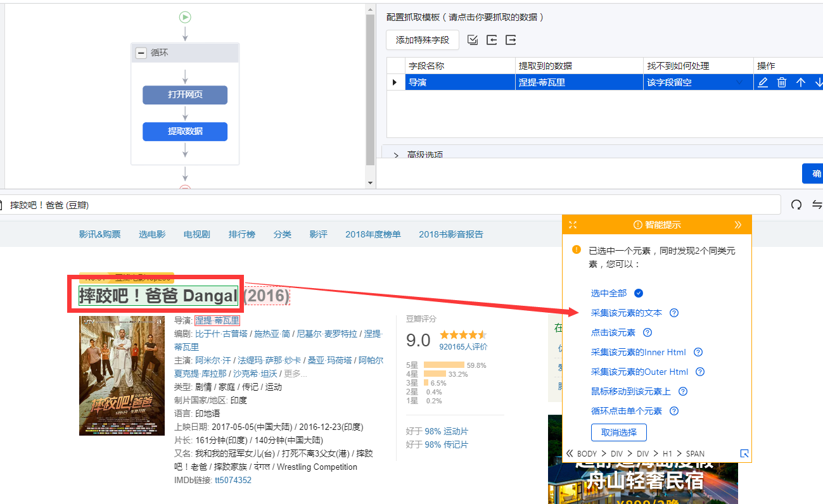Click the green start node in the workflow
This screenshot has height=504, width=823.
185,18
